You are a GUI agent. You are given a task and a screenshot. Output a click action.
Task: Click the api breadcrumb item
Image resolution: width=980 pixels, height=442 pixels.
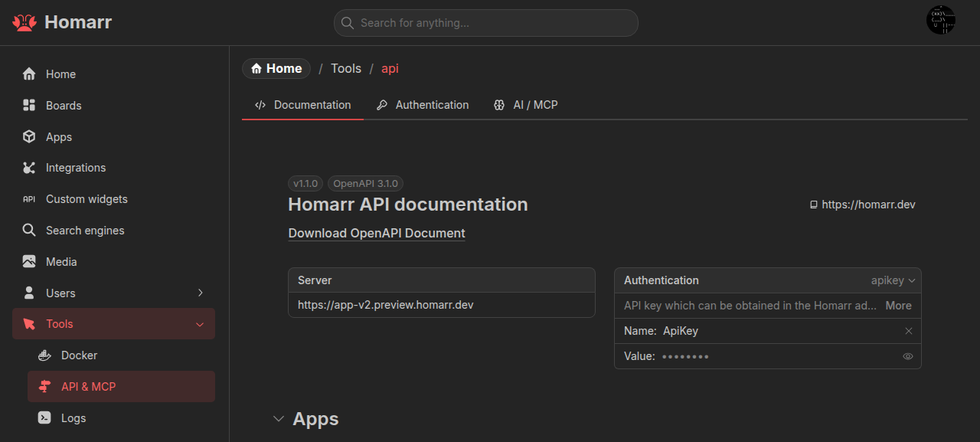[x=390, y=69]
